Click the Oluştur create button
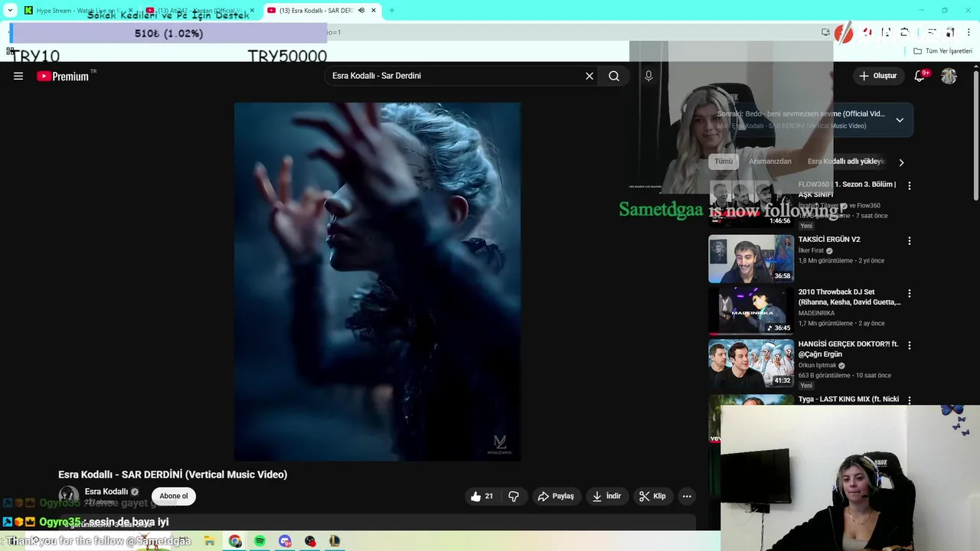The height and width of the screenshot is (551, 980). 877,76
